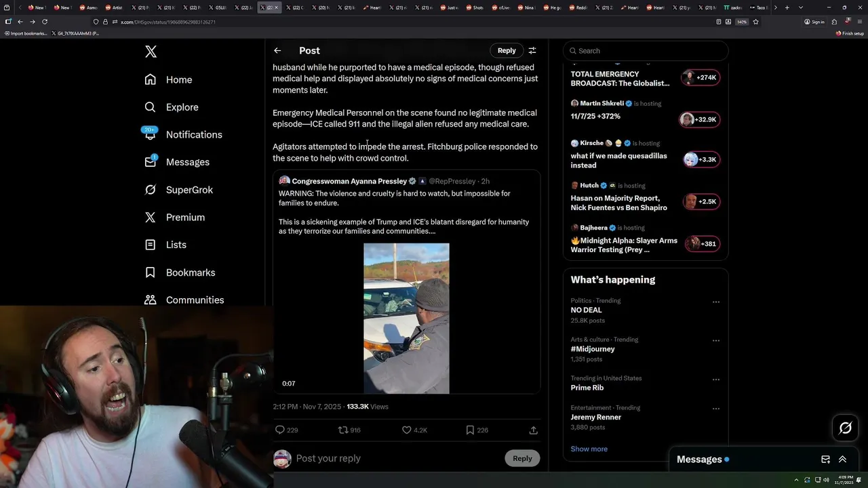
Task: Click the browser back arrow
Action: point(20,22)
